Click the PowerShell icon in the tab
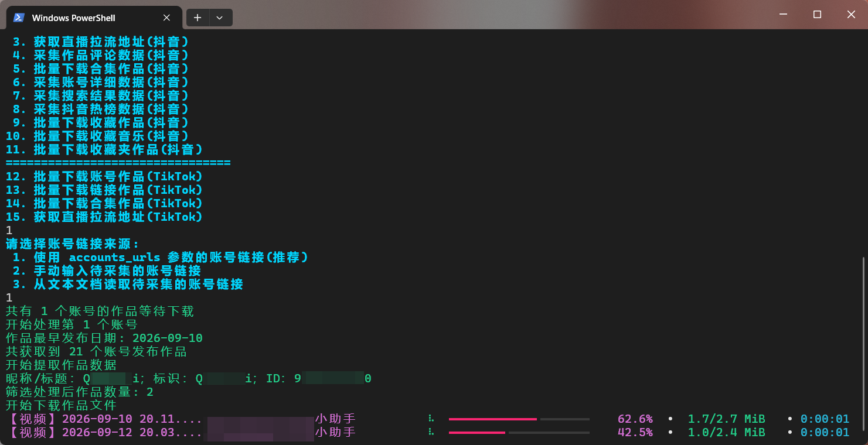The image size is (868, 445). [19, 18]
